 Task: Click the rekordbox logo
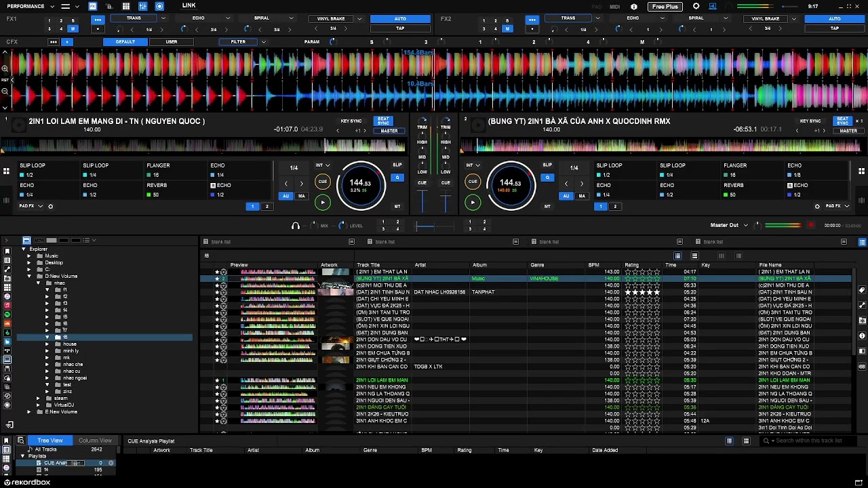pyautogui.click(x=26, y=483)
